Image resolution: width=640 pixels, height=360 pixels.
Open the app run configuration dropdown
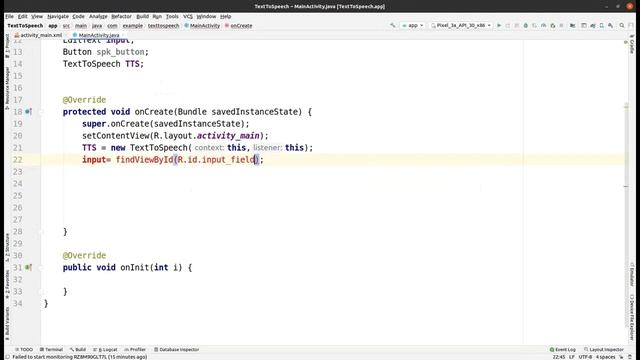click(413, 25)
